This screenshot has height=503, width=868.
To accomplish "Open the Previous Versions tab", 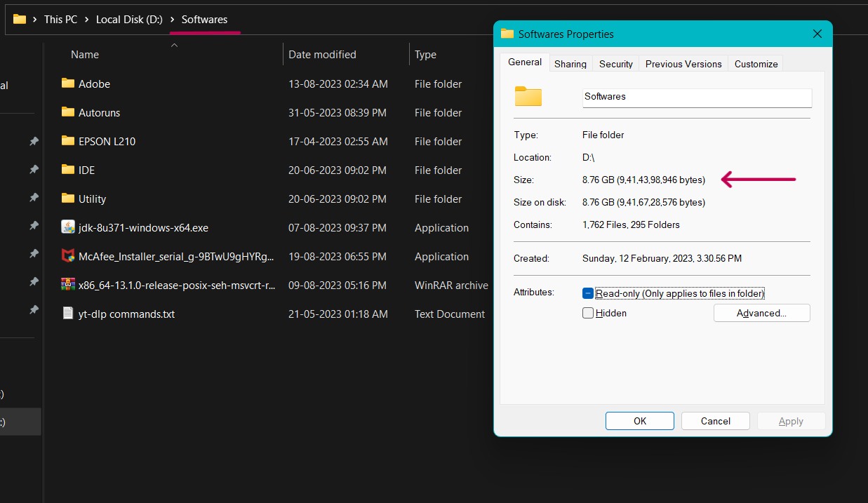I will point(683,63).
